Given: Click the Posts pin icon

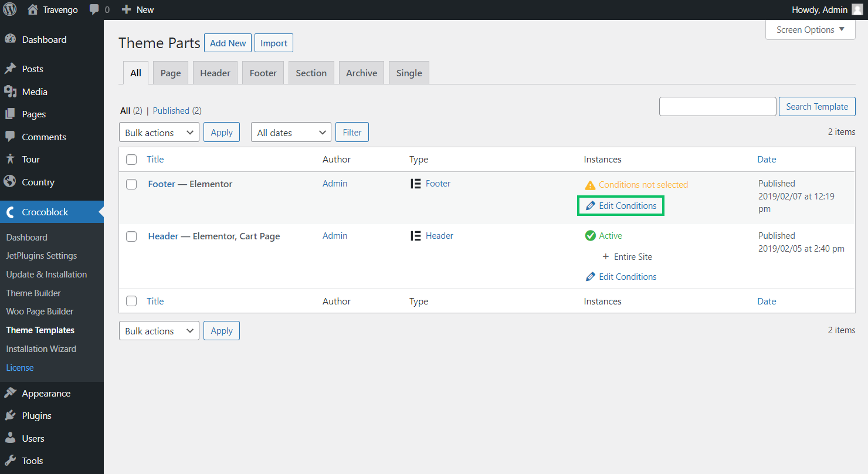Looking at the screenshot, I should tap(10, 69).
